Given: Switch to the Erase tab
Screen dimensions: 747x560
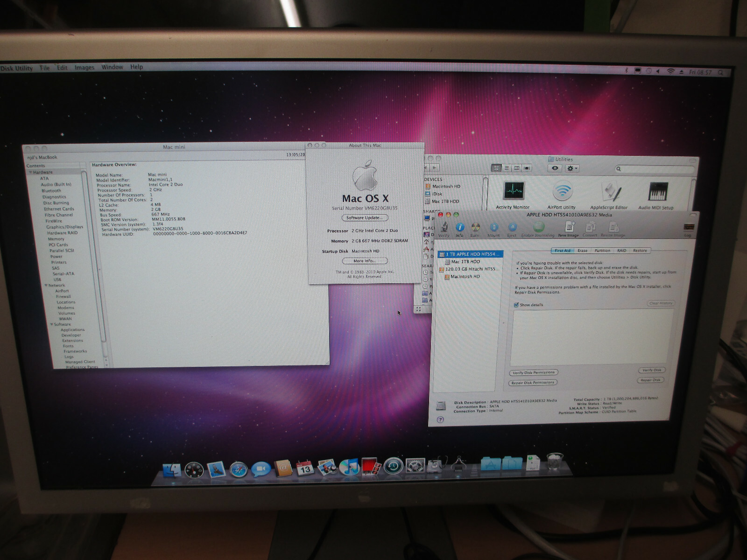Looking at the screenshot, I should pos(583,251).
